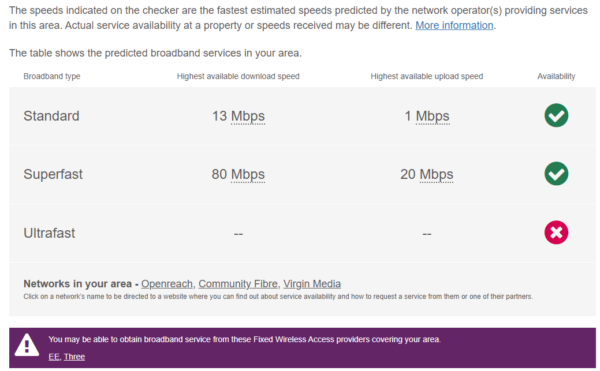Click the green checkmark icon for Superfast
Viewport: 600px width, 371px height.
(556, 174)
